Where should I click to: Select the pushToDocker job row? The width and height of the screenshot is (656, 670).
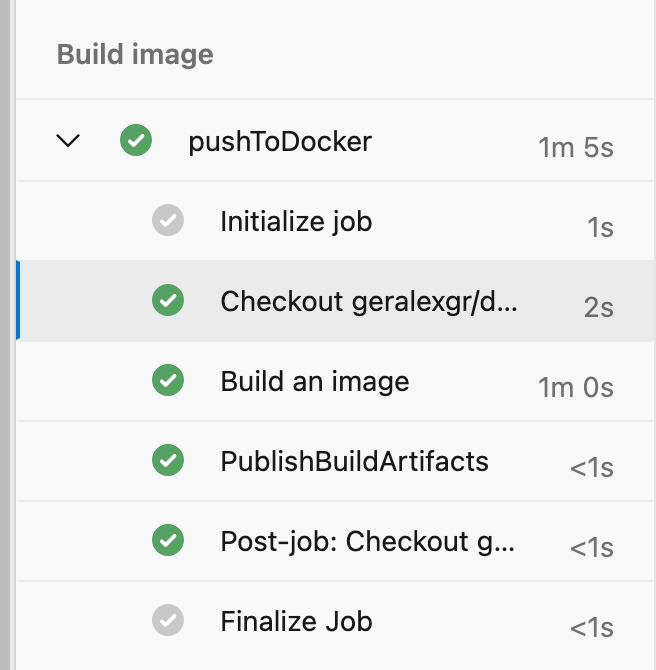pyautogui.click(x=280, y=141)
